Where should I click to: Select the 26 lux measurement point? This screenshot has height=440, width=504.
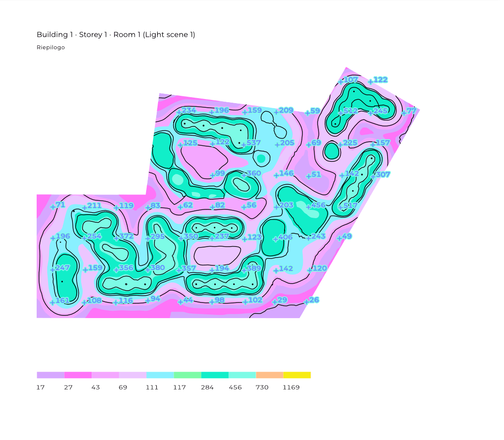tap(307, 302)
